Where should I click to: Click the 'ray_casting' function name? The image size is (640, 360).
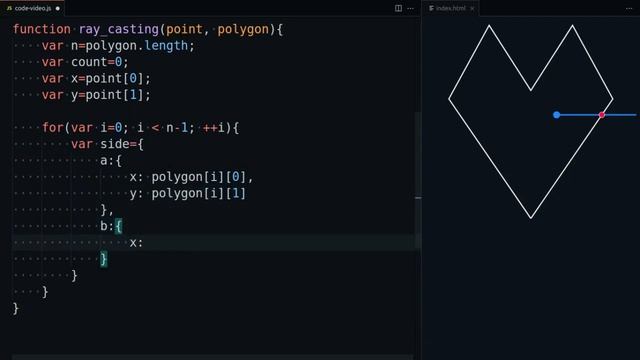[118, 29]
